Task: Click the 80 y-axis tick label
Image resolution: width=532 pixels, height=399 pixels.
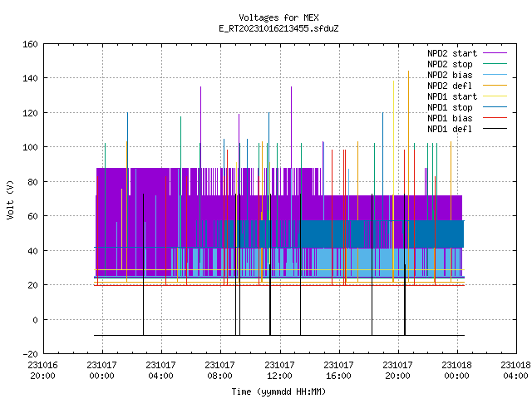Action: (32, 182)
